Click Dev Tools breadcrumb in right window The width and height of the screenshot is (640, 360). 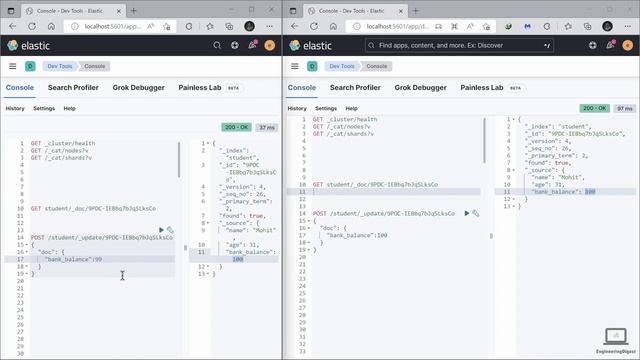pos(342,66)
